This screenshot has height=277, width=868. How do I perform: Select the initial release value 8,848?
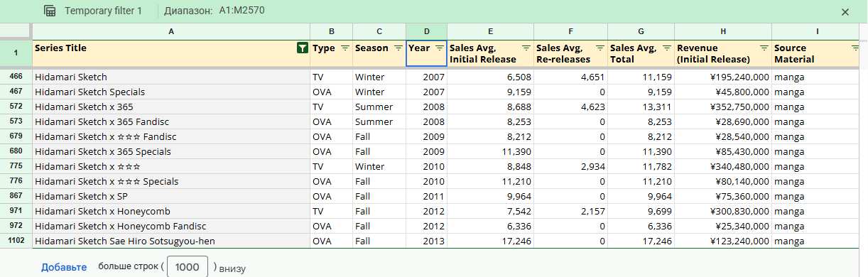click(490, 166)
